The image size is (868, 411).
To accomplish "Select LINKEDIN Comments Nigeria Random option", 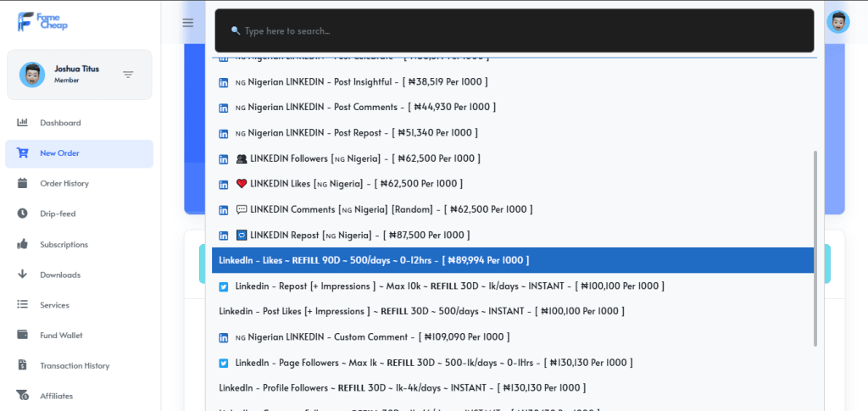I will (x=513, y=209).
